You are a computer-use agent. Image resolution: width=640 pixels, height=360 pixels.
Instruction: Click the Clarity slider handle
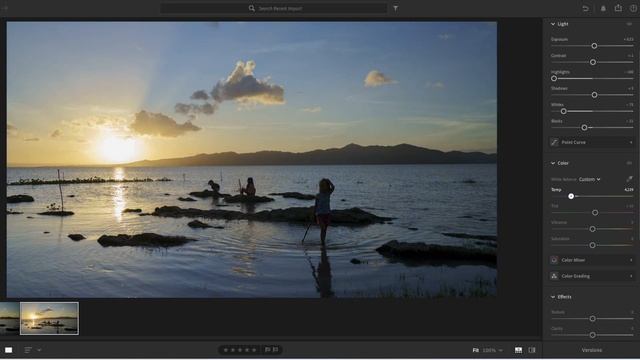(592, 335)
